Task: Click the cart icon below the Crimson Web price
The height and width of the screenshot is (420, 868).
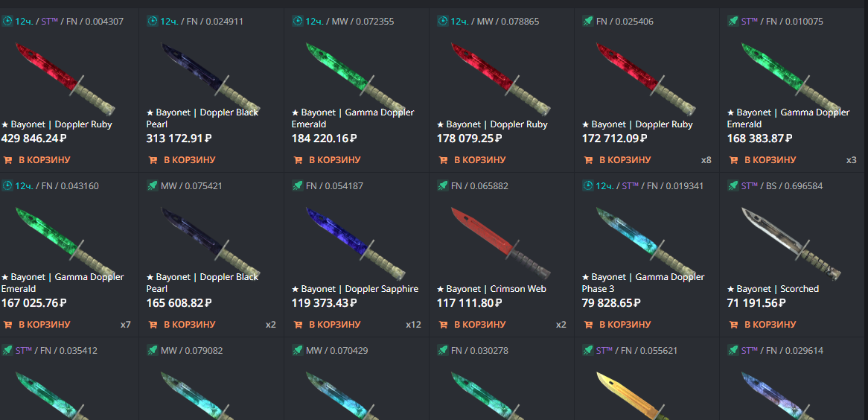Action: (x=444, y=325)
